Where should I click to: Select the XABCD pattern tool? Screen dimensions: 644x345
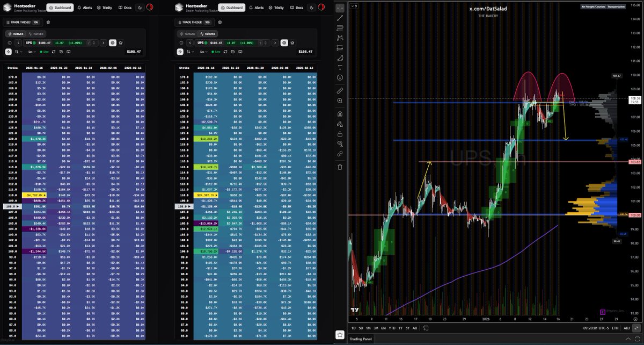click(x=340, y=38)
